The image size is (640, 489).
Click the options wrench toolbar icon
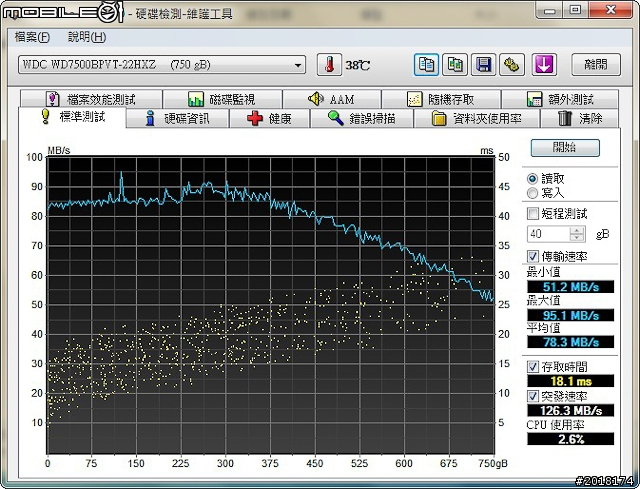512,65
